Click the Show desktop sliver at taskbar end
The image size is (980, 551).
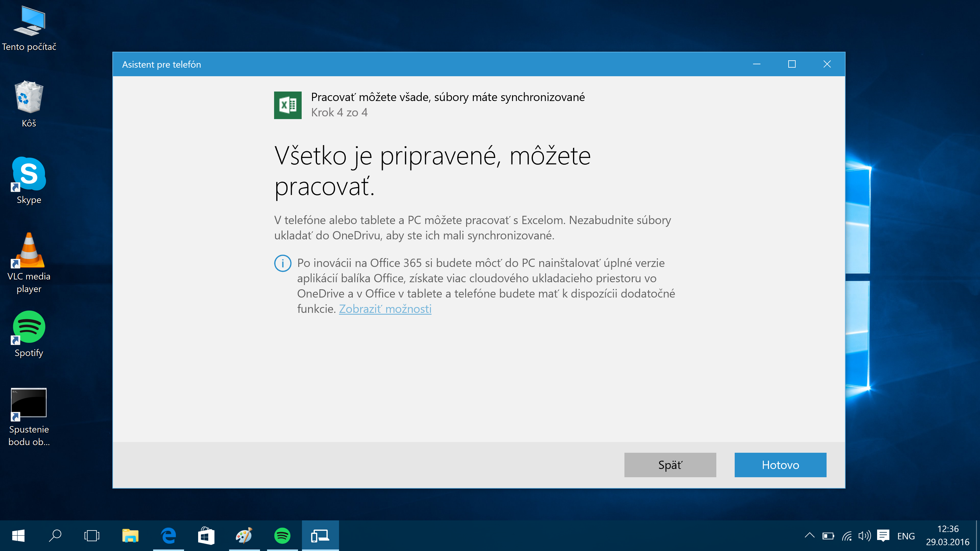pyautogui.click(x=978, y=536)
